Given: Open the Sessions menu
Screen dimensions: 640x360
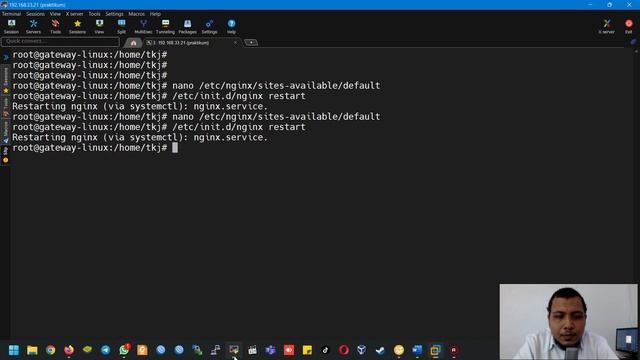Looking at the screenshot, I should tap(36, 14).
